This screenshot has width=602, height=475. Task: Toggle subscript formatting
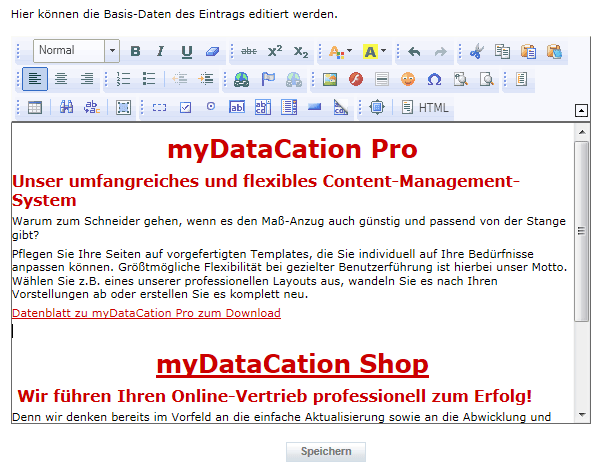301,51
